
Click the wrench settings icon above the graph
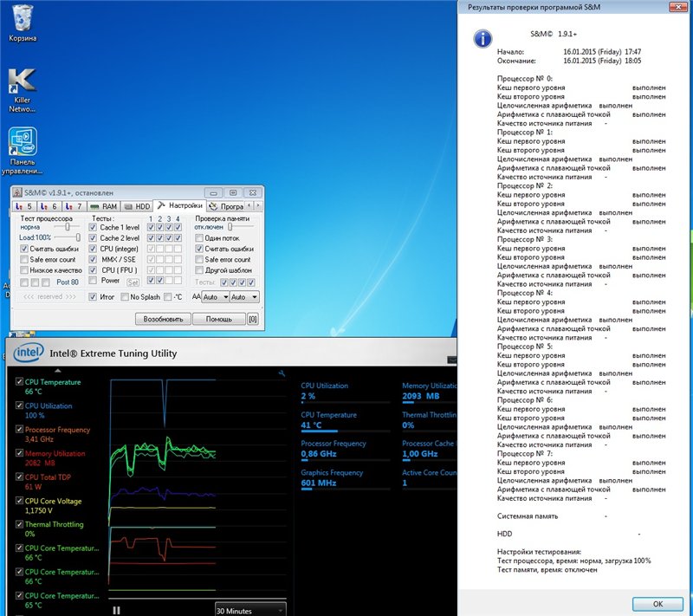coord(282,373)
